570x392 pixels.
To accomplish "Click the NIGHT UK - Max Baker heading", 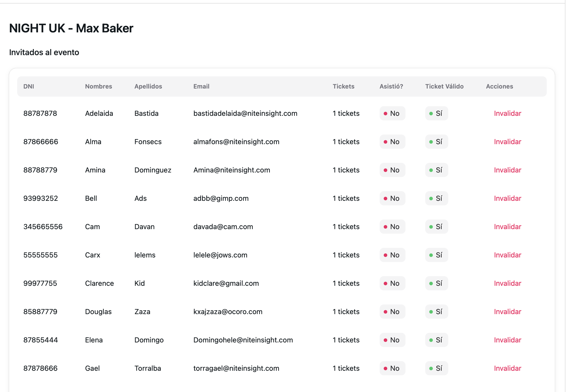I will coord(71,28).
